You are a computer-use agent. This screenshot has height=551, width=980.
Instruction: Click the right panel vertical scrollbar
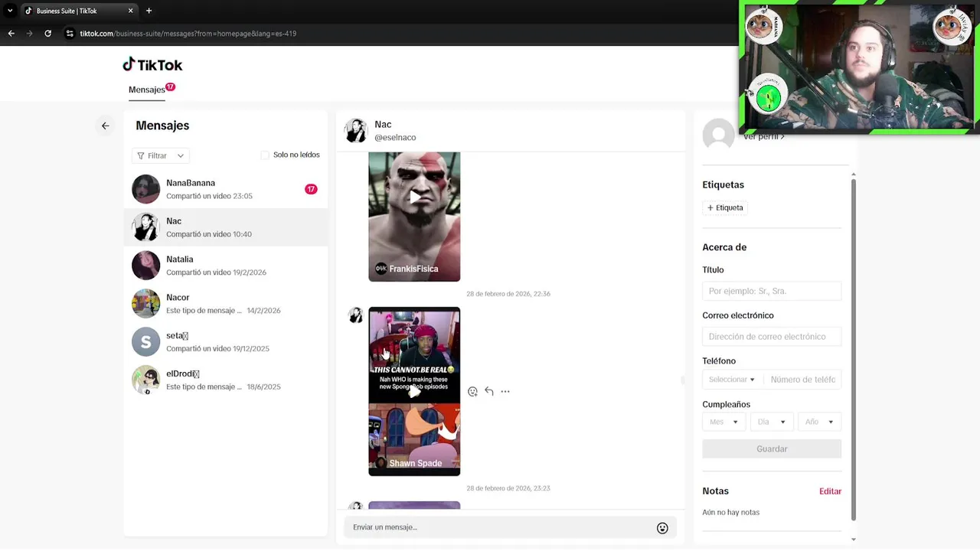coord(854,348)
